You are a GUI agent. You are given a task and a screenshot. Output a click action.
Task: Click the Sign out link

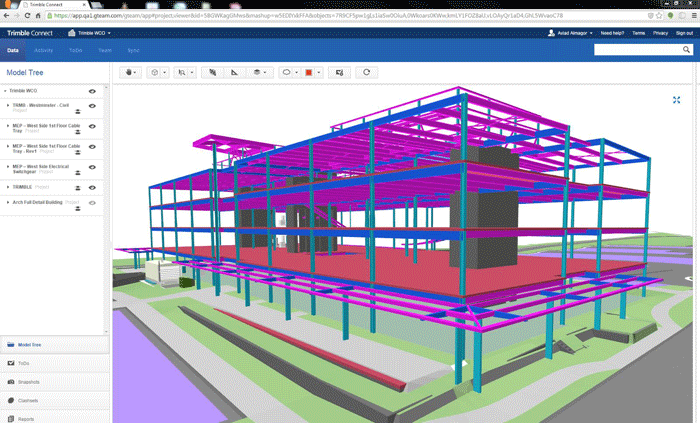tap(684, 33)
